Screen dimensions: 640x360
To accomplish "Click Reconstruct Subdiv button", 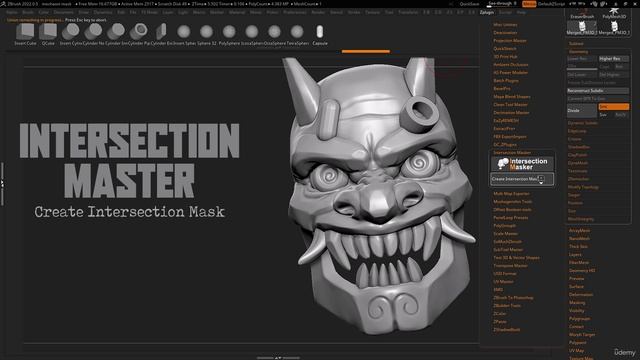I will click(x=598, y=91).
